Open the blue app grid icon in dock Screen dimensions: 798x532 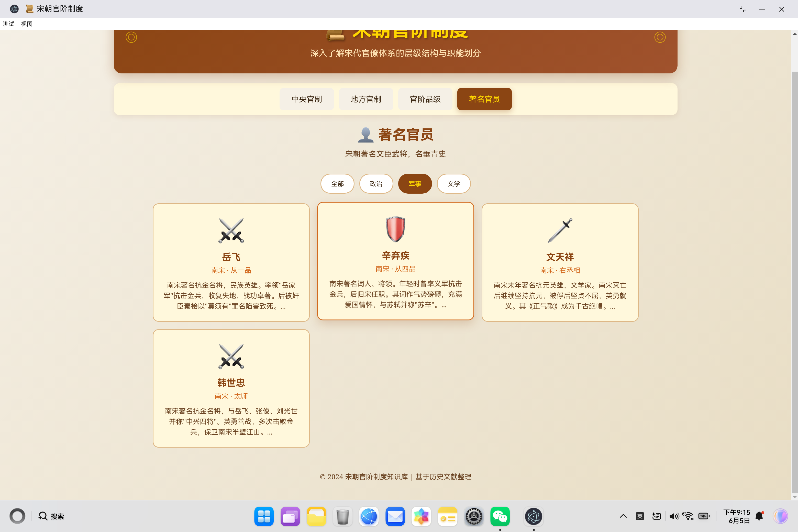[x=264, y=516]
